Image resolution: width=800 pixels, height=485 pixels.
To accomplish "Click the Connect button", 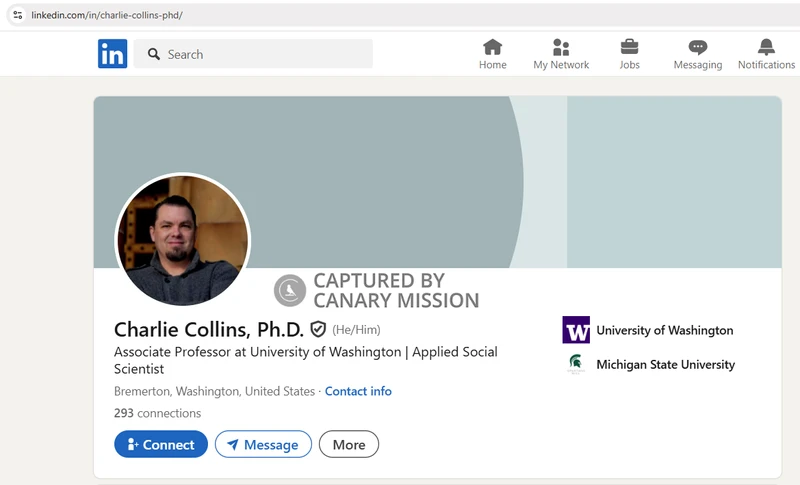I will pos(161,444).
